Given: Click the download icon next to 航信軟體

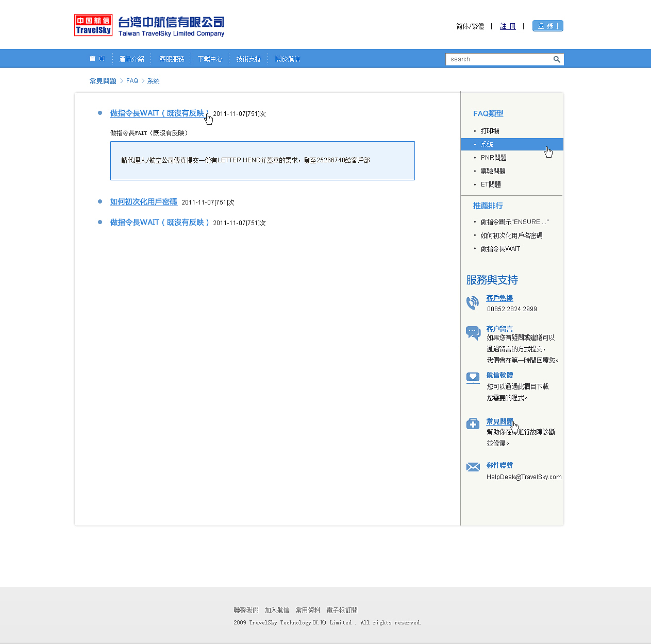Looking at the screenshot, I should coord(473,378).
